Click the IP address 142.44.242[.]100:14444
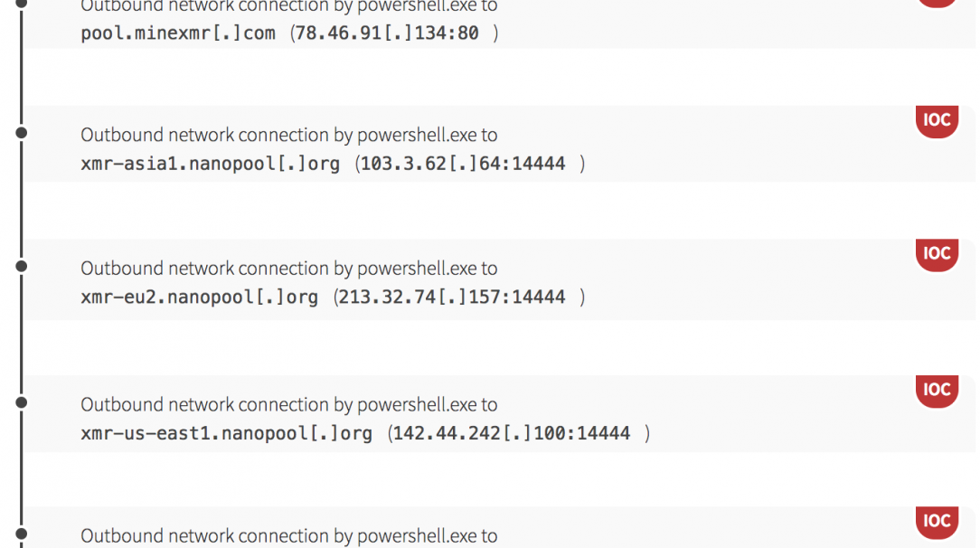Image resolution: width=980 pixels, height=548 pixels. 512,433
